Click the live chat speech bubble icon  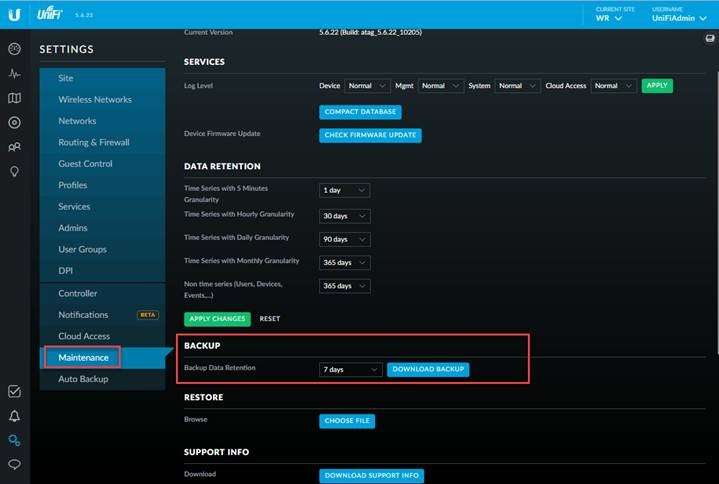coord(14,465)
